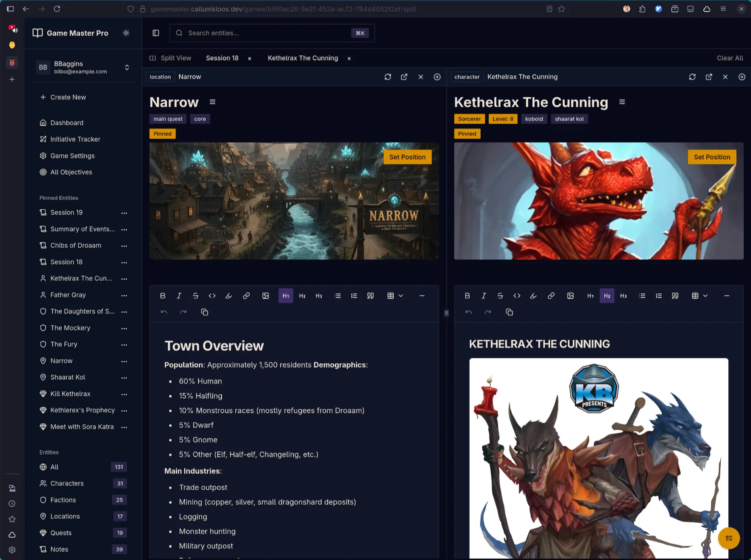Click Clear All tabs link
This screenshot has width=751, height=560.
click(x=730, y=58)
